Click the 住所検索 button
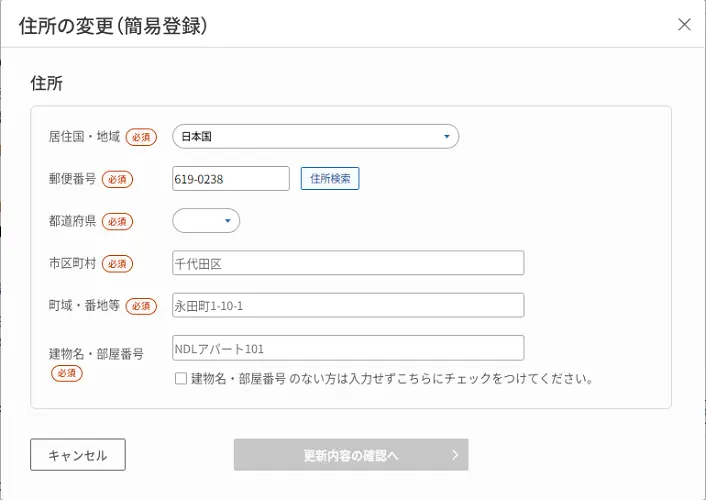Screen dimensions: 706x500 pyautogui.click(x=330, y=179)
